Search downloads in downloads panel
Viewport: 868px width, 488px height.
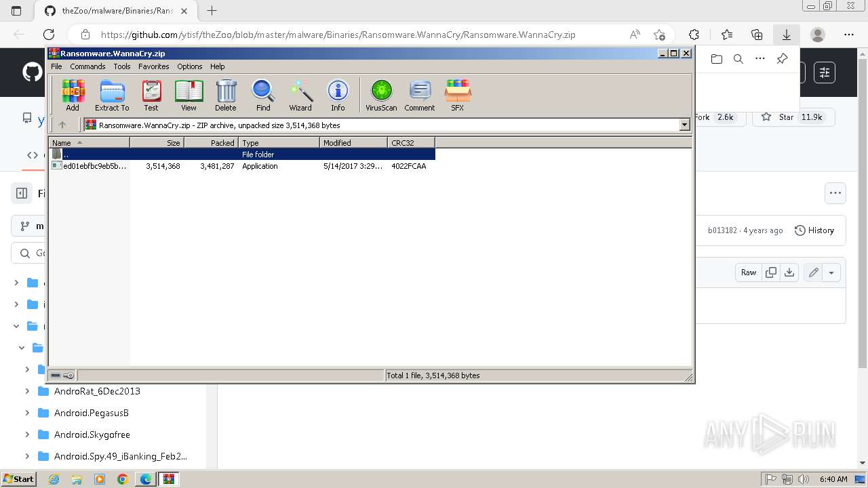(738, 59)
